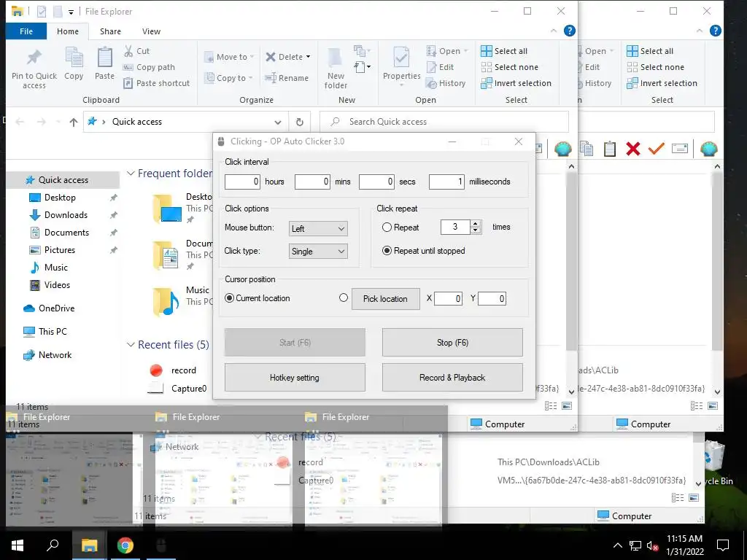Click the milliseconds interval input field
Image resolution: width=747 pixels, height=560 pixels.
446,182
